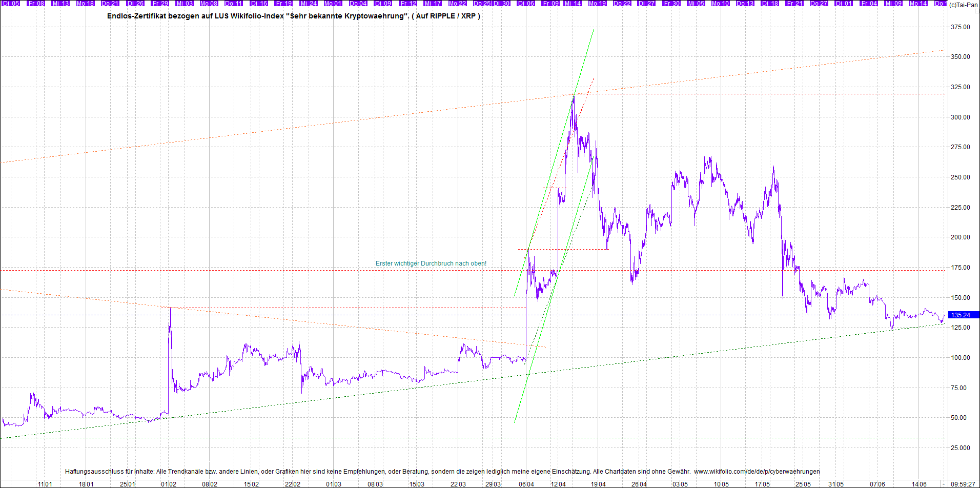
Task: Select the 'Mi 14' date marker in top bar
Action: (x=573, y=4)
